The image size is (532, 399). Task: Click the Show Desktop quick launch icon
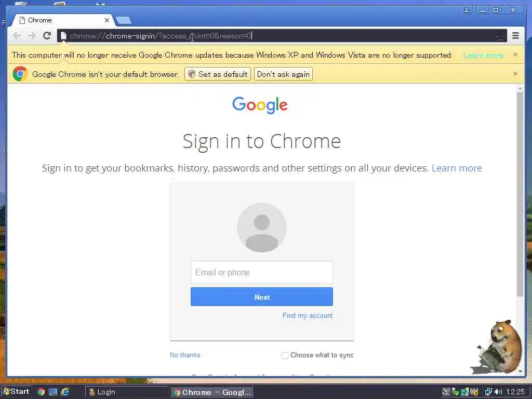tap(53, 392)
